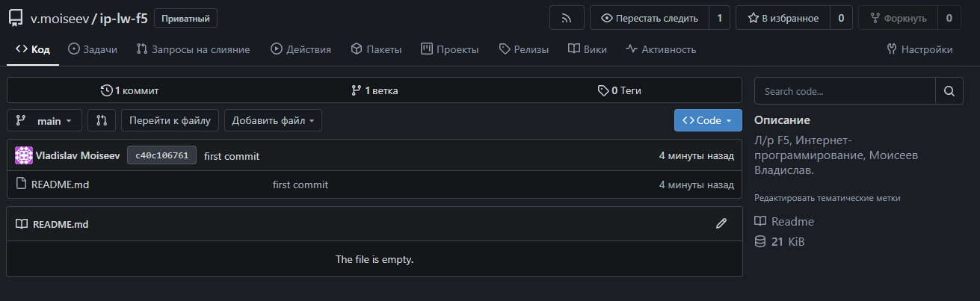Click the README.md file icon in file list
This screenshot has width=980, height=301.
pos(21,184)
